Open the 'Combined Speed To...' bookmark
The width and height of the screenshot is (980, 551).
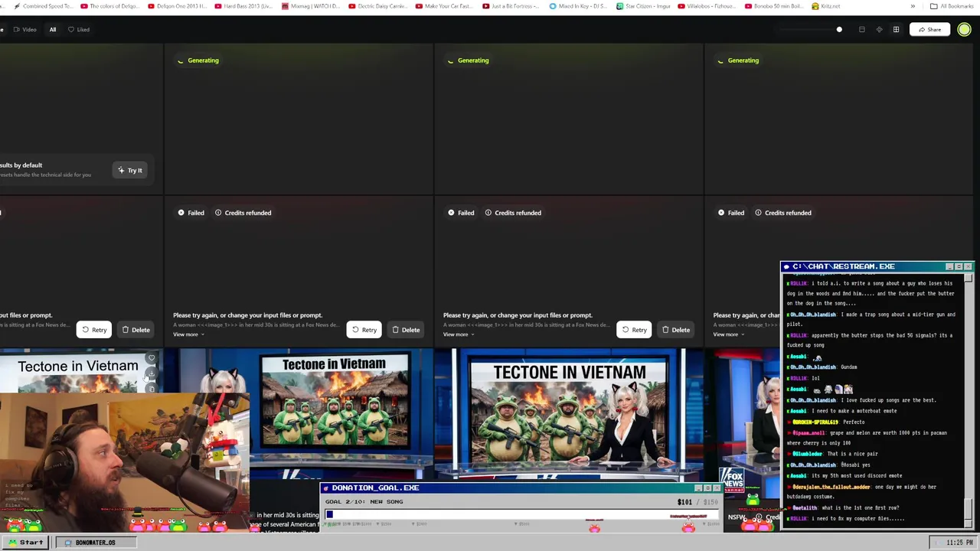(43, 6)
